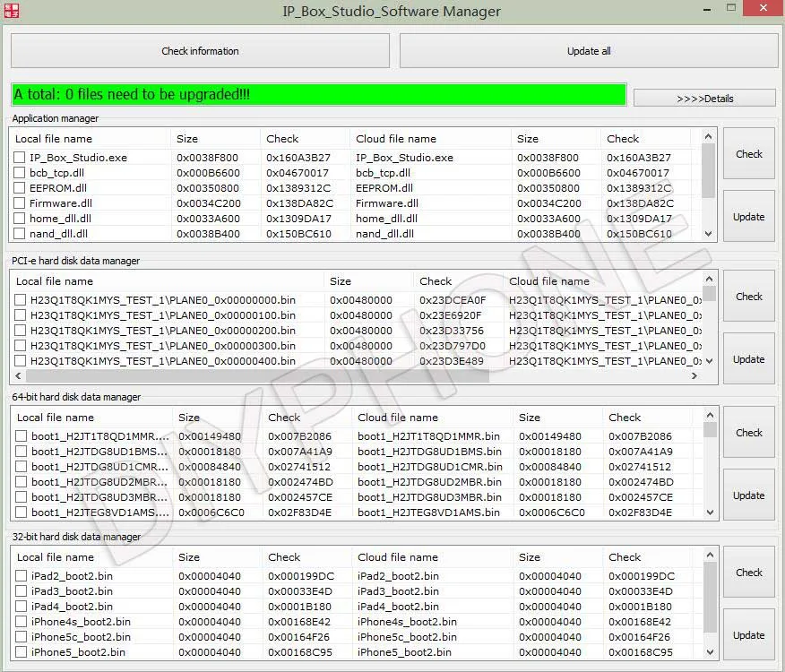785x672 pixels.
Task: Click the Update all button
Action: tap(589, 51)
